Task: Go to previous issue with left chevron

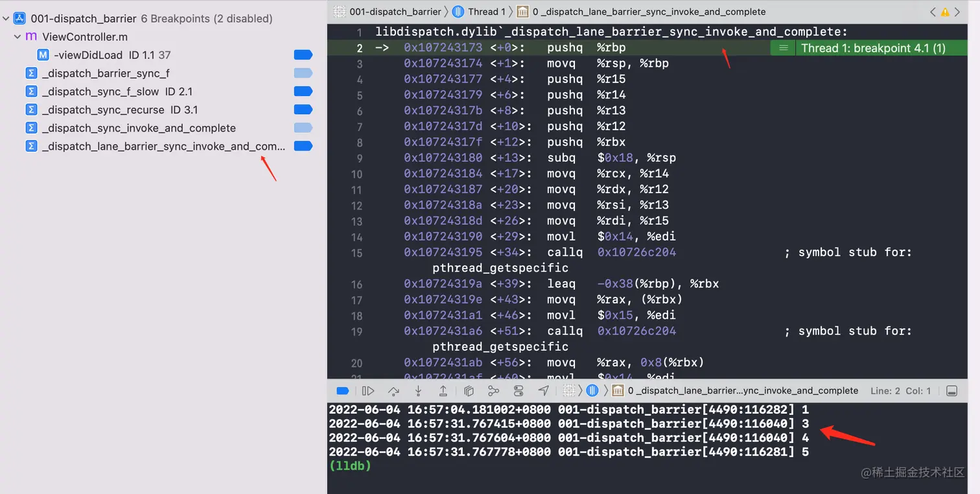Action: tap(933, 12)
